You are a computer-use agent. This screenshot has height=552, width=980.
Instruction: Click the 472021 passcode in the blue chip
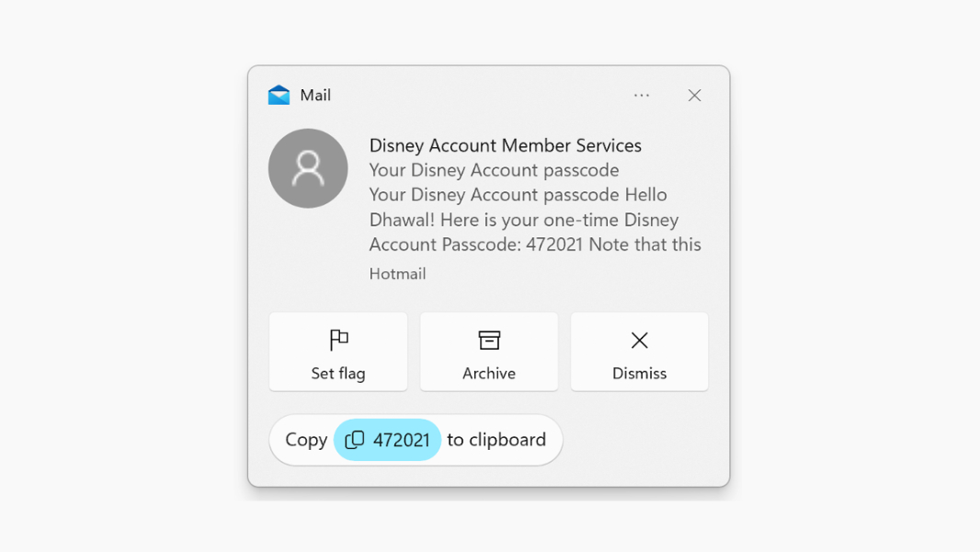tap(402, 440)
